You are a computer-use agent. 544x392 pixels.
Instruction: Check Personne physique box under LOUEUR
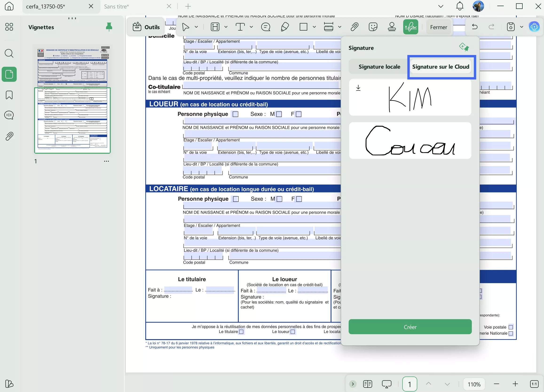click(236, 114)
